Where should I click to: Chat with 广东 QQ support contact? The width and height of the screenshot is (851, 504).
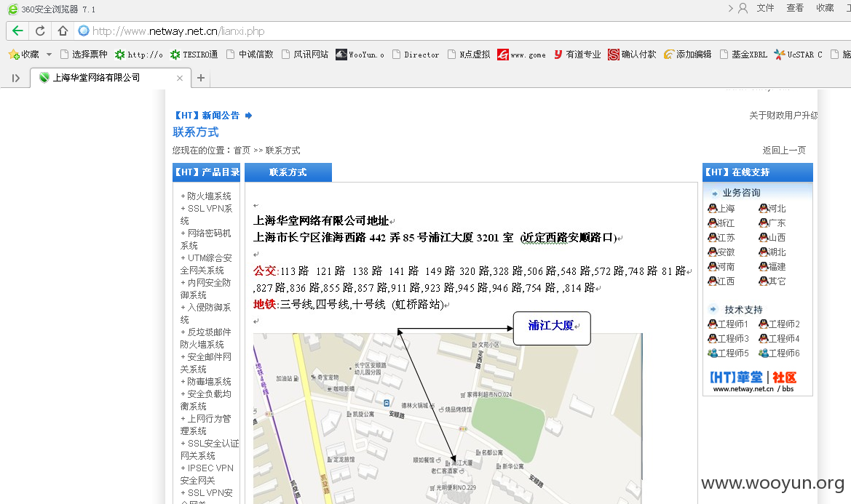[x=772, y=223]
